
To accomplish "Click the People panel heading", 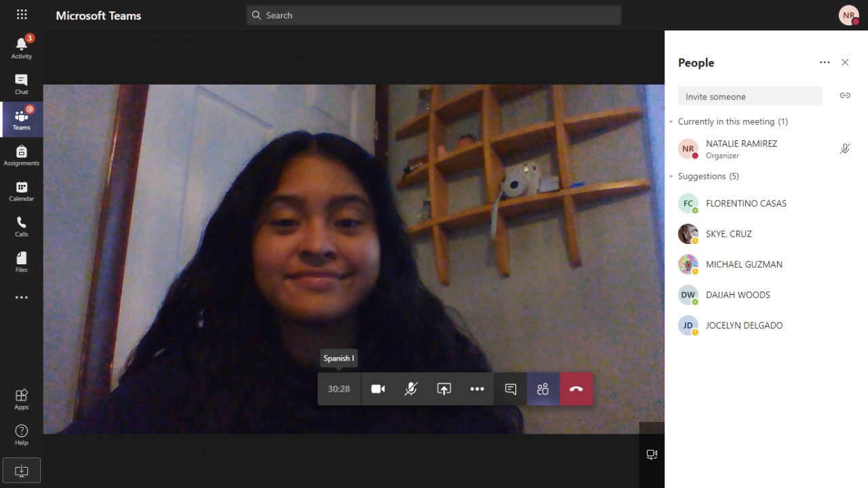I will point(696,62).
